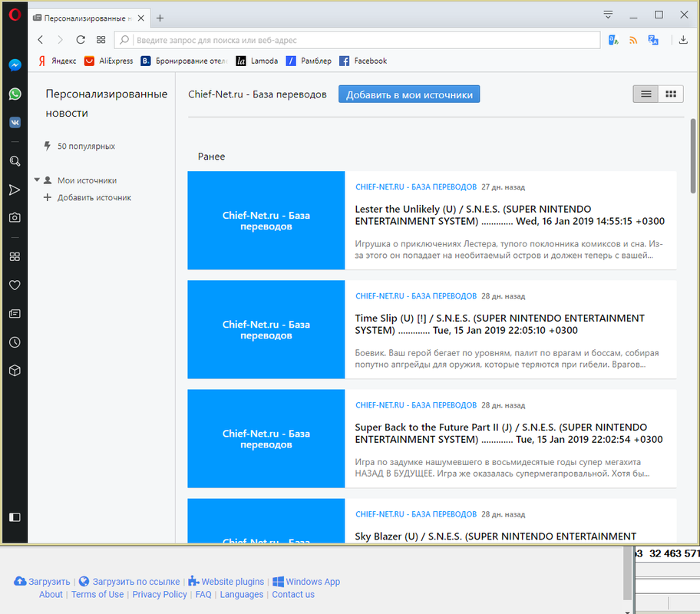Go forward with the forward arrow

click(x=61, y=40)
